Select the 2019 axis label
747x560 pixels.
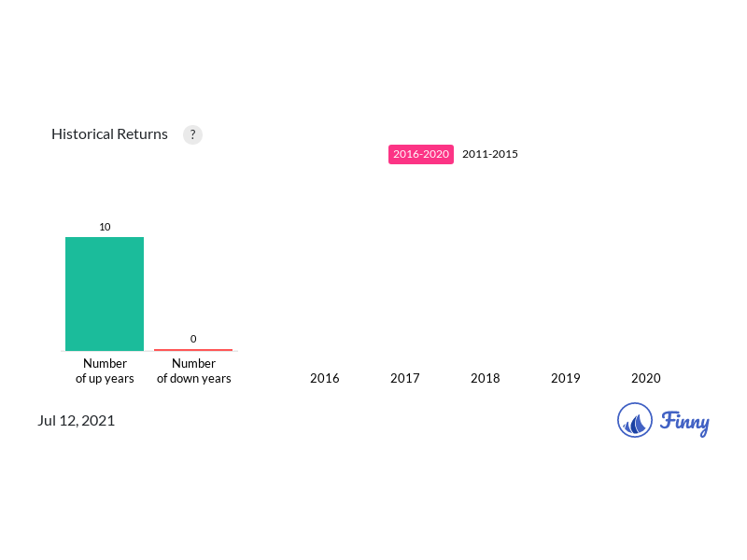pos(566,378)
